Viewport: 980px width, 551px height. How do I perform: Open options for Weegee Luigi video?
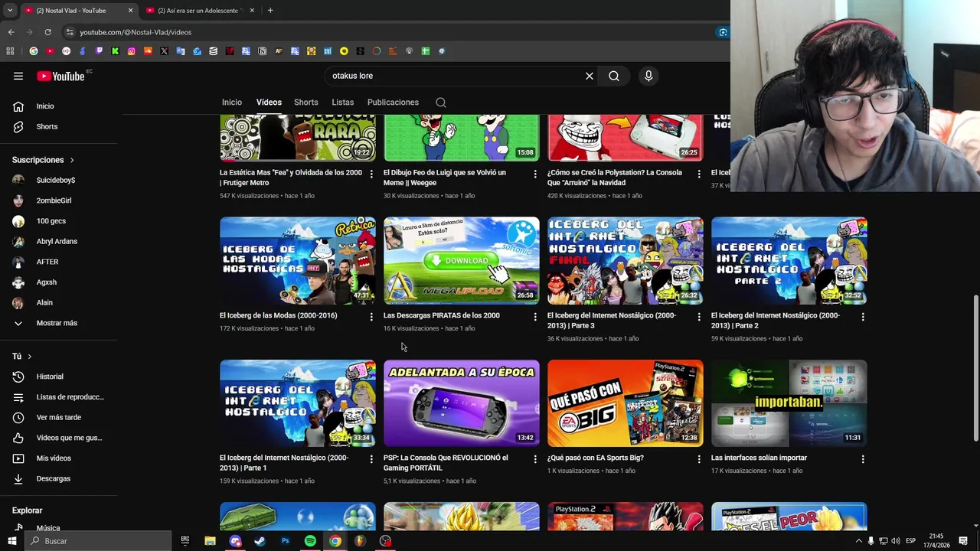(535, 174)
